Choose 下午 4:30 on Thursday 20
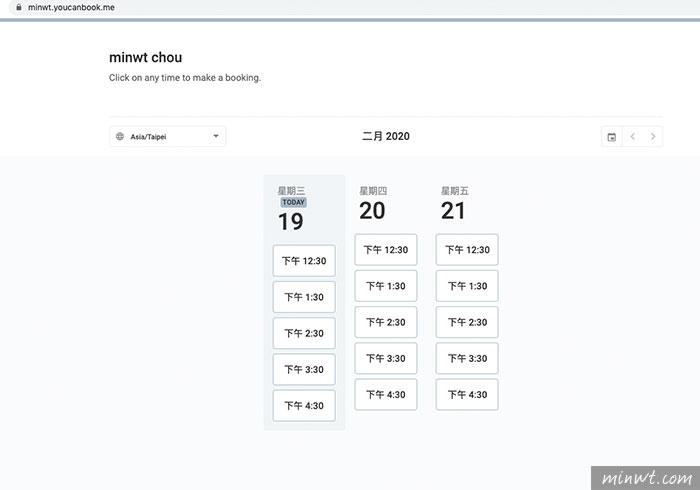The image size is (700, 490). pyautogui.click(x=386, y=394)
